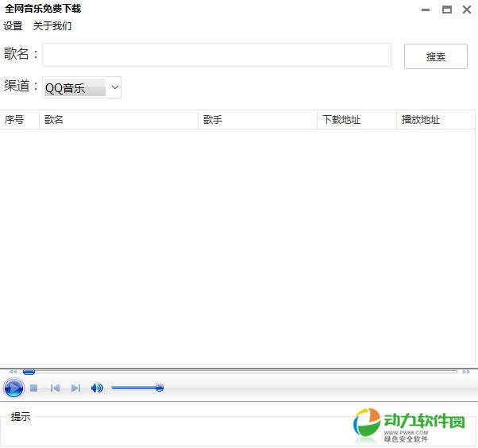Click the 搜索 search button

(x=436, y=56)
